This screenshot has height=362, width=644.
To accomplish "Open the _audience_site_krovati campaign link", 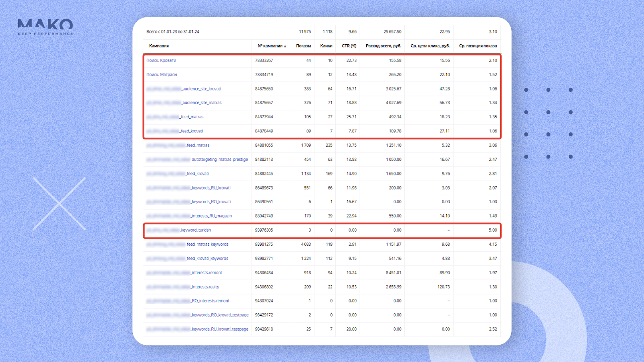I will point(184,89).
